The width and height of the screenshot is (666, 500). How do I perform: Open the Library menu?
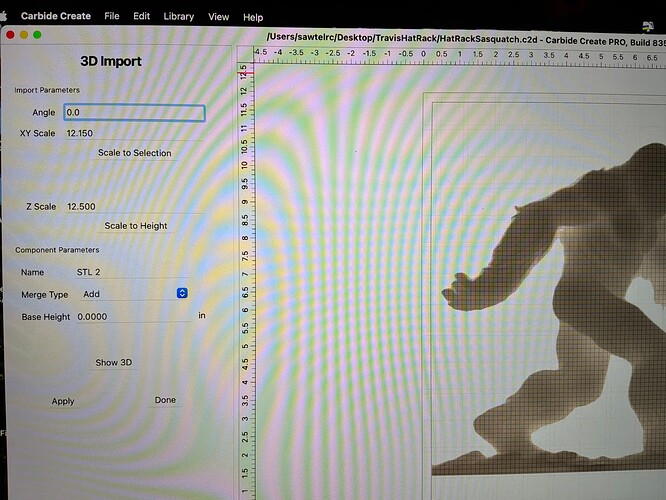click(179, 17)
